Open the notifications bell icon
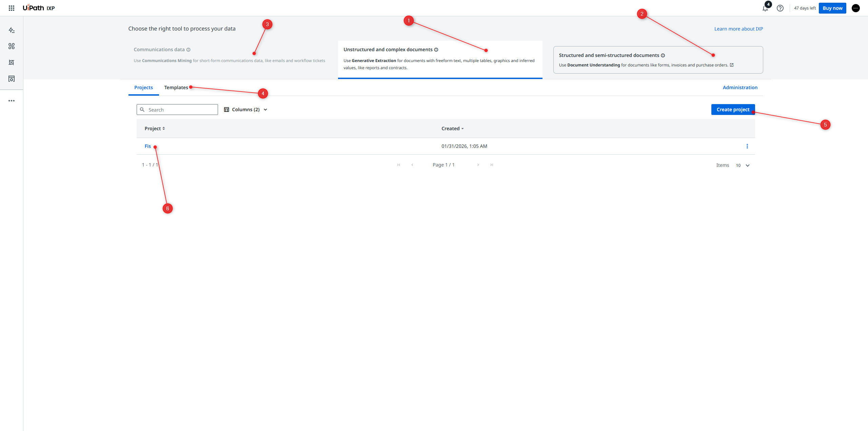The width and height of the screenshot is (868, 431). 765,8
